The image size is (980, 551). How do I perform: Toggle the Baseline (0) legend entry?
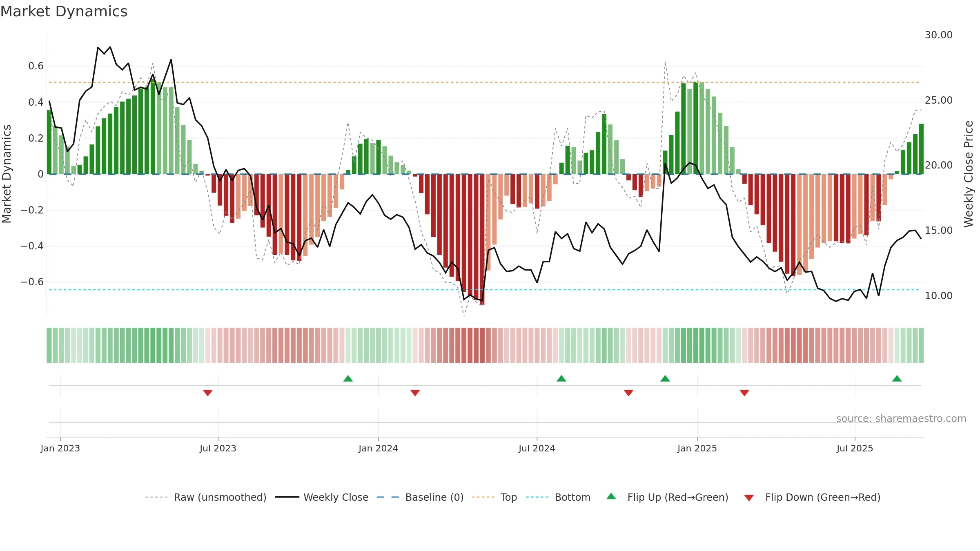(420, 497)
